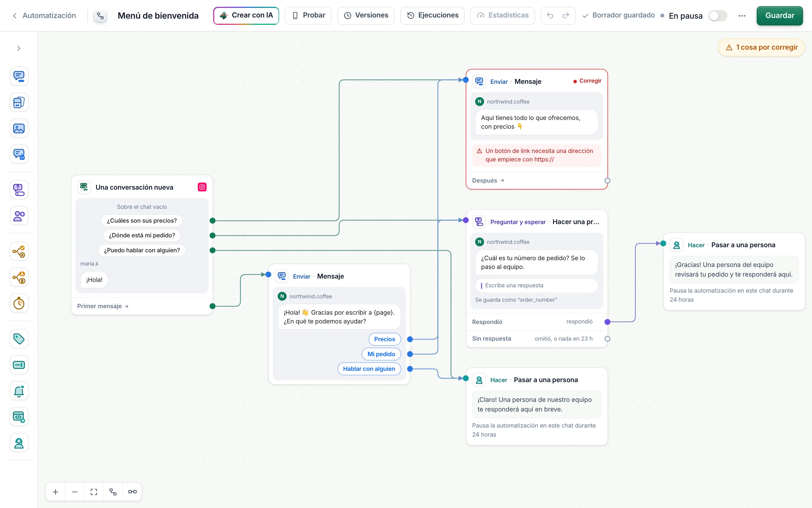Select the timer delay block icon
The image size is (812, 508).
(x=19, y=303)
